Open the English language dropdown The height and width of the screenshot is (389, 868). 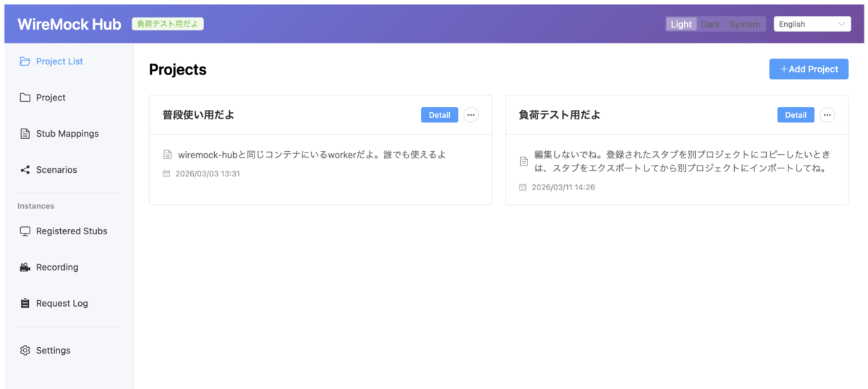[812, 24]
